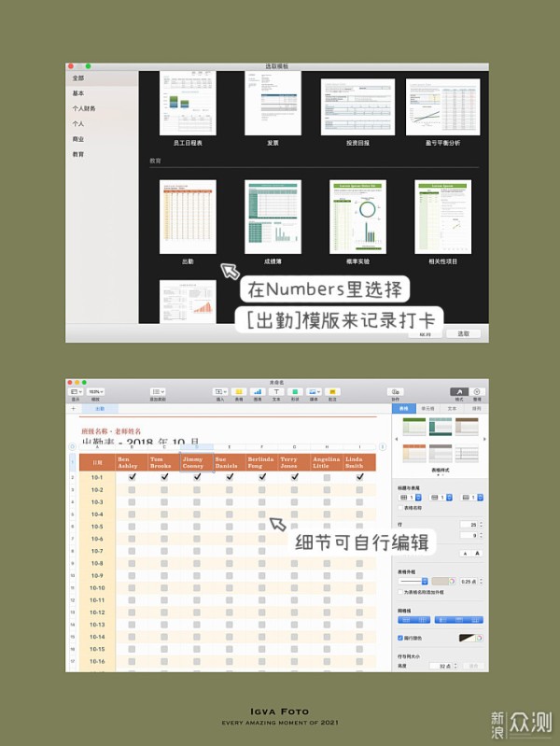560x746 pixels.
Task: Switch to the 排列 inspector tab
Action: 476,408
